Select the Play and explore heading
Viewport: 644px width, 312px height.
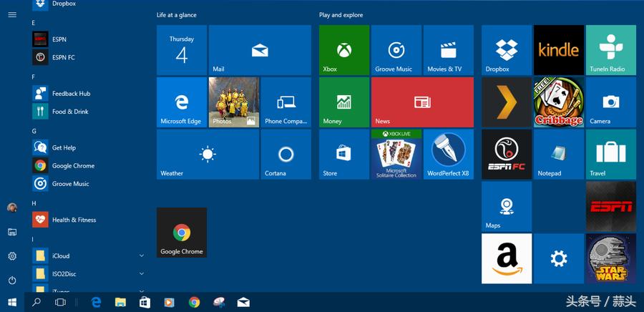(x=341, y=15)
